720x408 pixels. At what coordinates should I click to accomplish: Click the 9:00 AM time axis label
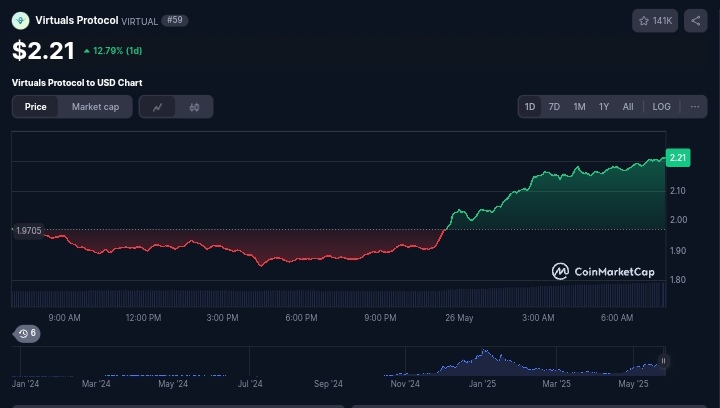tap(64, 318)
